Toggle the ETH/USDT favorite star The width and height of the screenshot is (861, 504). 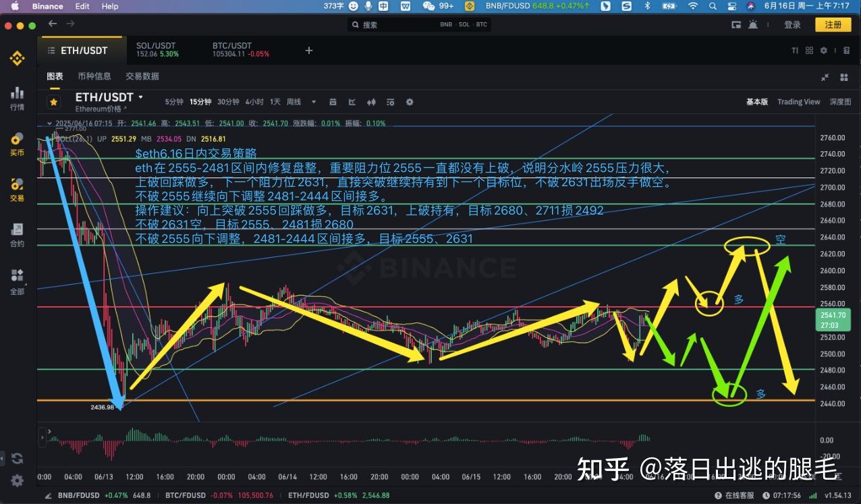point(54,103)
